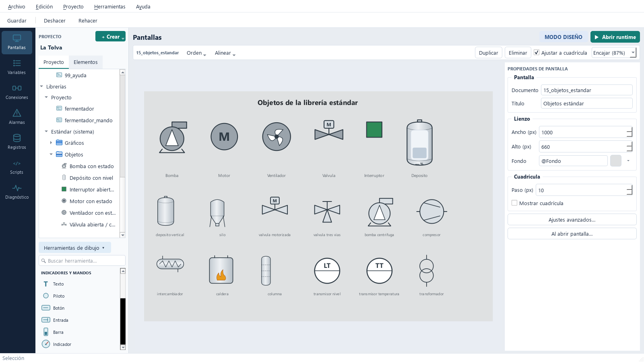The height and width of the screenshot is (362, 644).
Task: Select the silo symbol on canvas
Action: [x=217, y=213]
